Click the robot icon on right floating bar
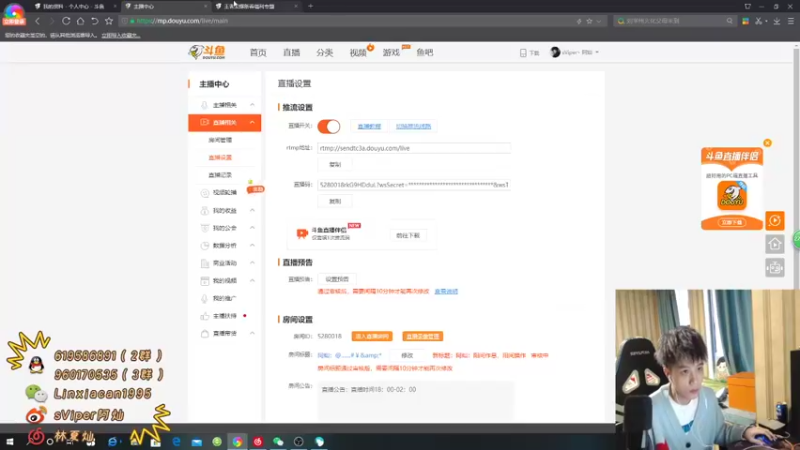The image size is (800, 450). pos(774,268)
